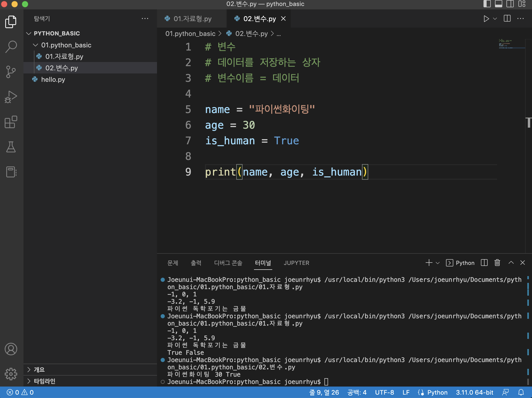Close the bottom panel
This screenshot has width=532, height=398.
click(x=523, y=263)
